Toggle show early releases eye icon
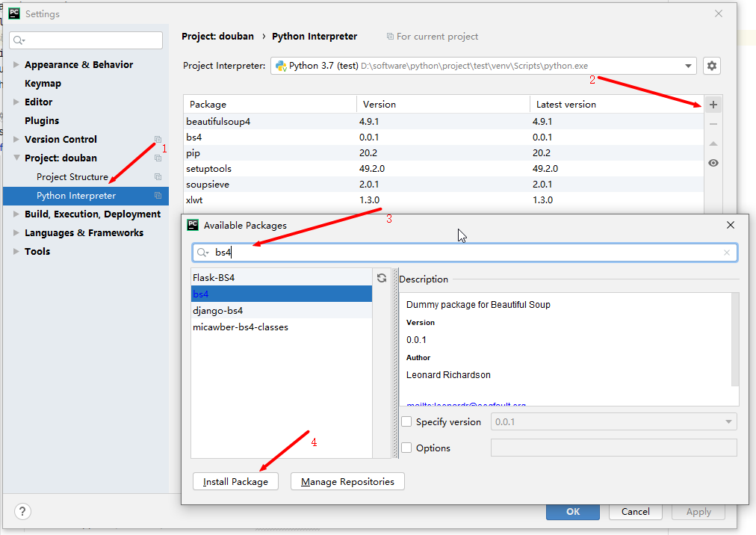Viewport: 756px width, 535px height. coord(713,163)
